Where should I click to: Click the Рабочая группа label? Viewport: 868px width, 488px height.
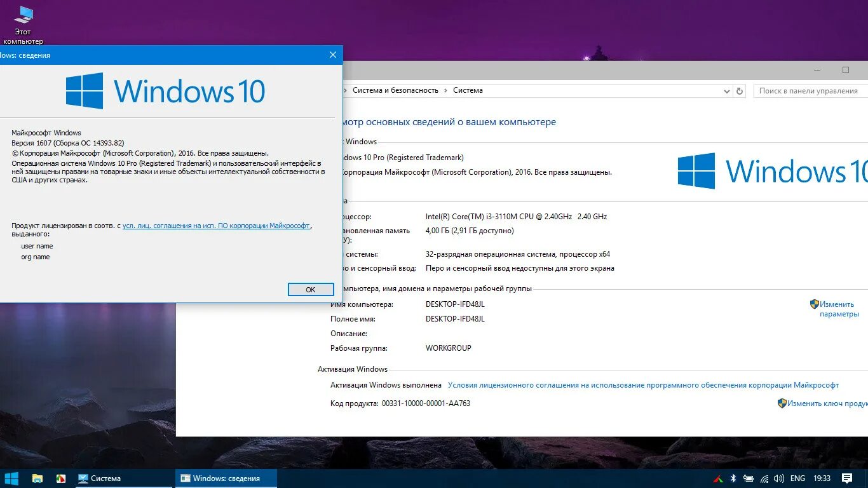359,348
